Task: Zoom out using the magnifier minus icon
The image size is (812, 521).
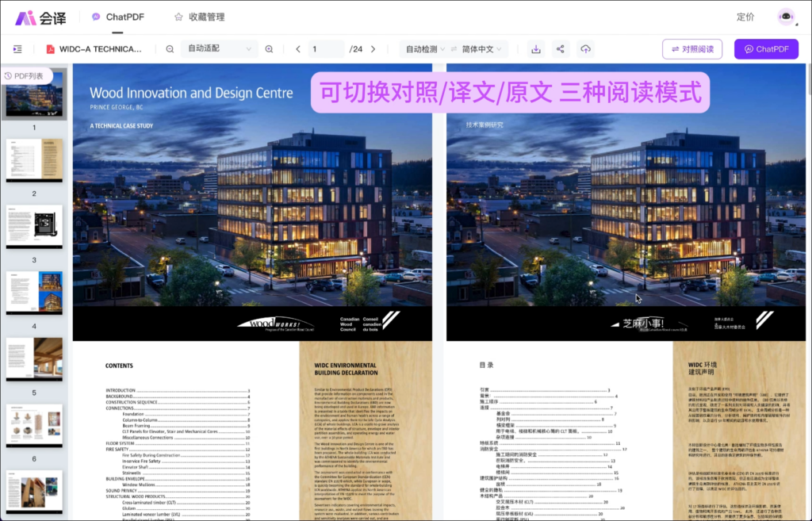Action: pos(169,48)
